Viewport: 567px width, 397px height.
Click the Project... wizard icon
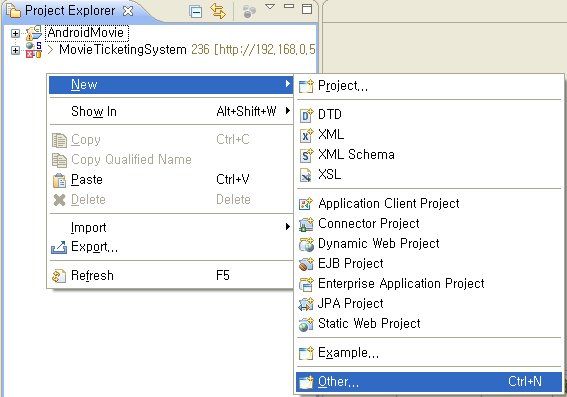(306, 86)
